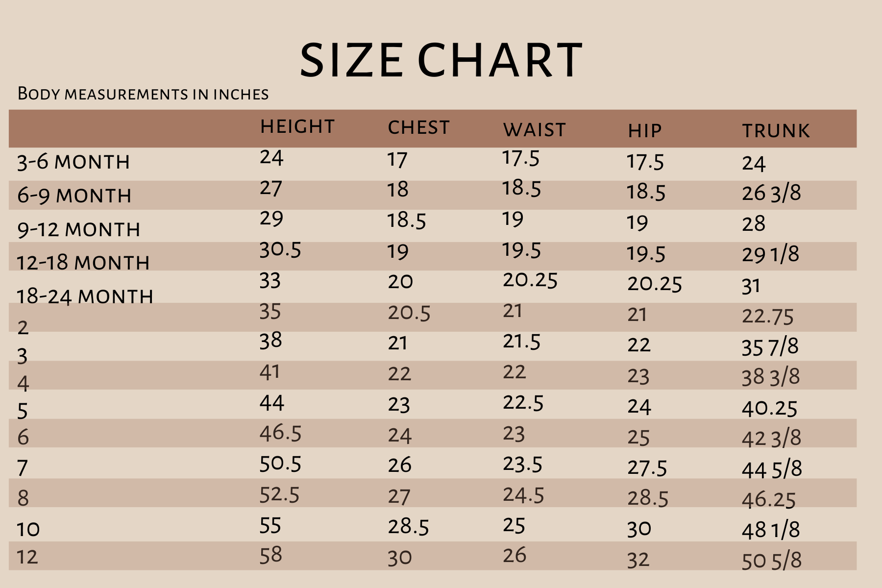Image resolution: width=882 pixels, height=588 pixels.
Task: Click chest value 28.5
Action: (408, 527)
